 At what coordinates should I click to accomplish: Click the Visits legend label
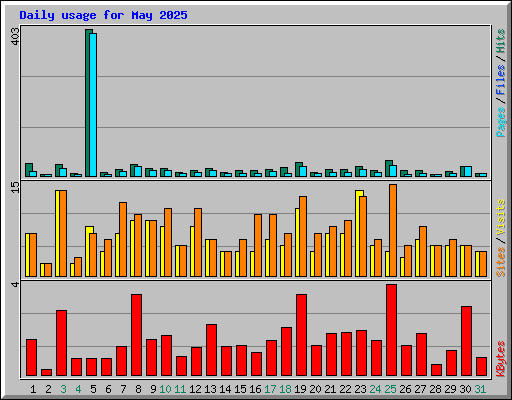[501, 217]
